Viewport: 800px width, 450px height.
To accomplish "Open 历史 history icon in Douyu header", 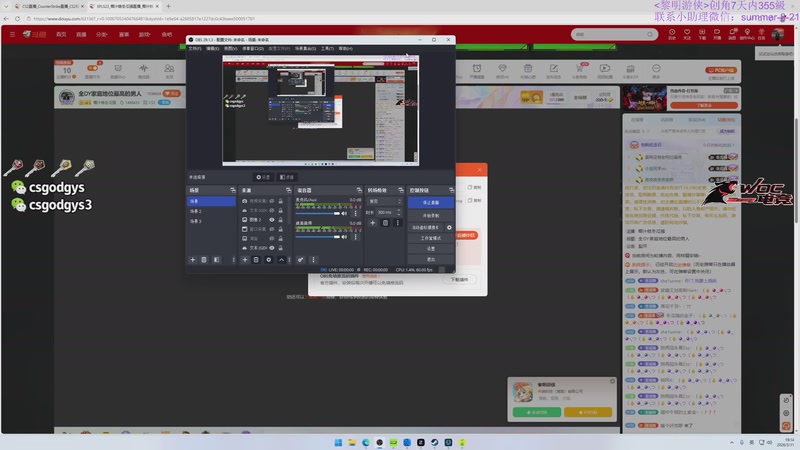I will pos(672,34).
